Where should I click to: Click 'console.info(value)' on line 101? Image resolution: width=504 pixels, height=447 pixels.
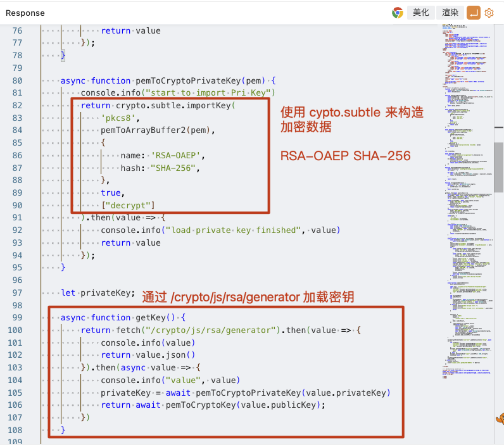click(x=148, y=343)
